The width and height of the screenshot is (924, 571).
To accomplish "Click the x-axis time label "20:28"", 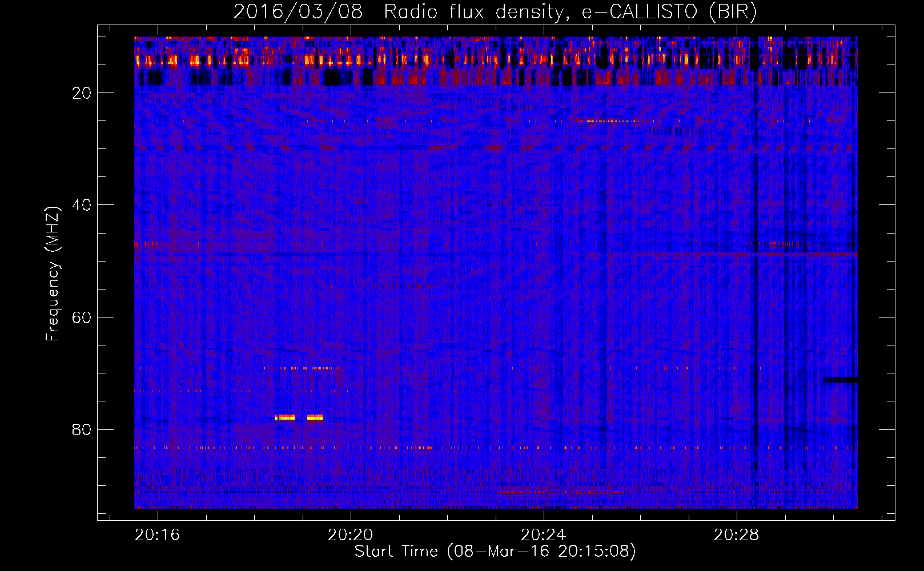I will [x=737, y=534].
